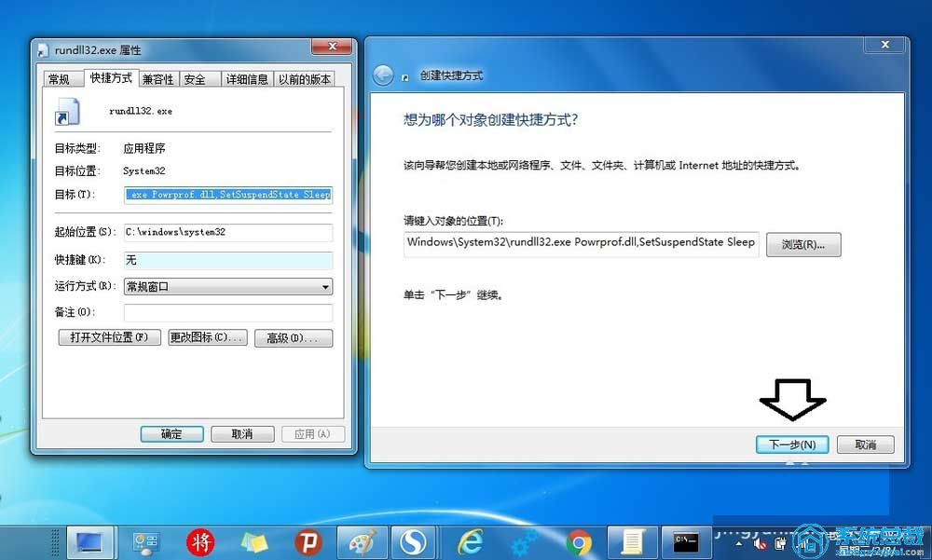The width and height of the screenshot is (932, 560).
Task: Click 取消 in rundll32.exe properties dialog
Action: coord(242,434)
